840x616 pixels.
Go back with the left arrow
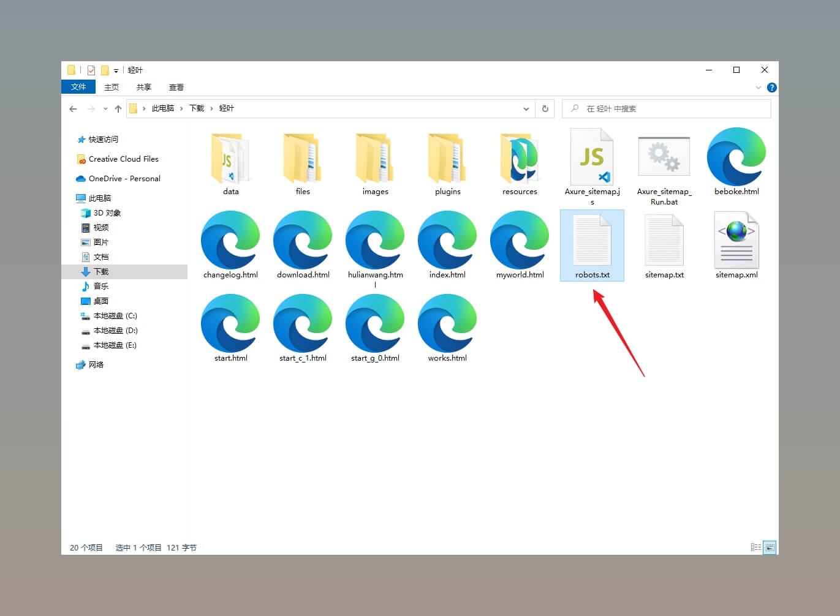[74, 108]
